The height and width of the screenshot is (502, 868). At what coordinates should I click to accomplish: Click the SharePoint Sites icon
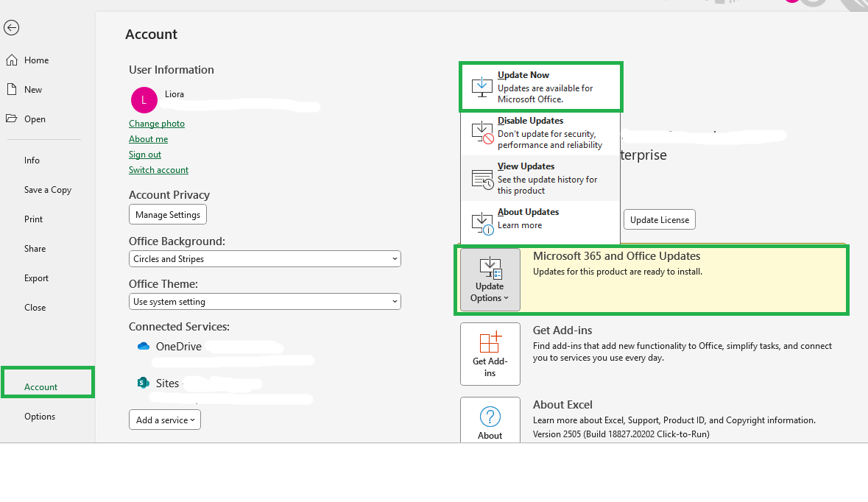144,383
